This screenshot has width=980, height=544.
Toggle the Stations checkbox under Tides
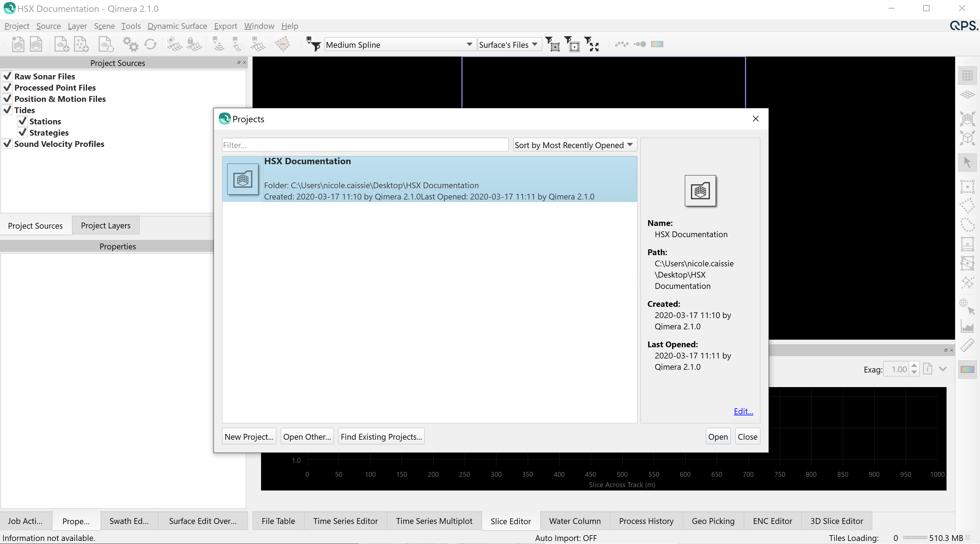(23, 121)
